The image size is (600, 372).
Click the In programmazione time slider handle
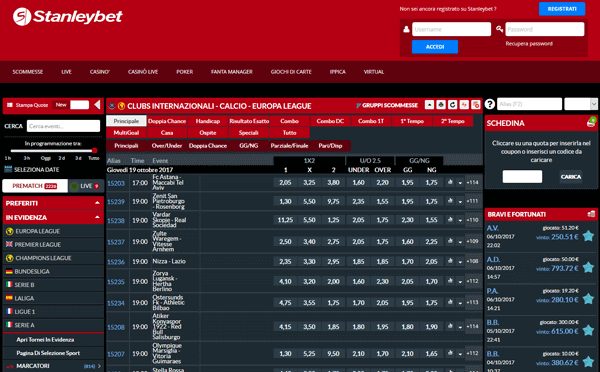pyautogui.click(x=95, y=150)
